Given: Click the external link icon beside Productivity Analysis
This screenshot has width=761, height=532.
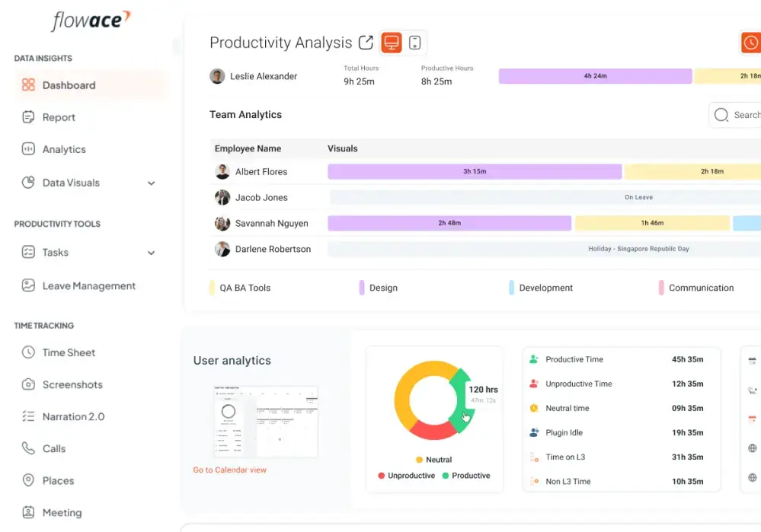Looking at the screenshot, I should [366, 43].
